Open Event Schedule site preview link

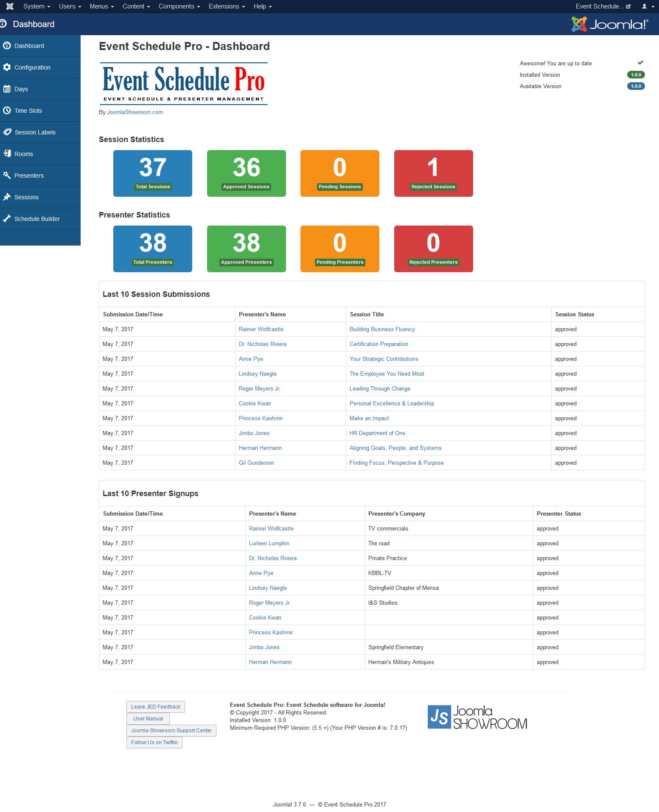tap(603, 6)
